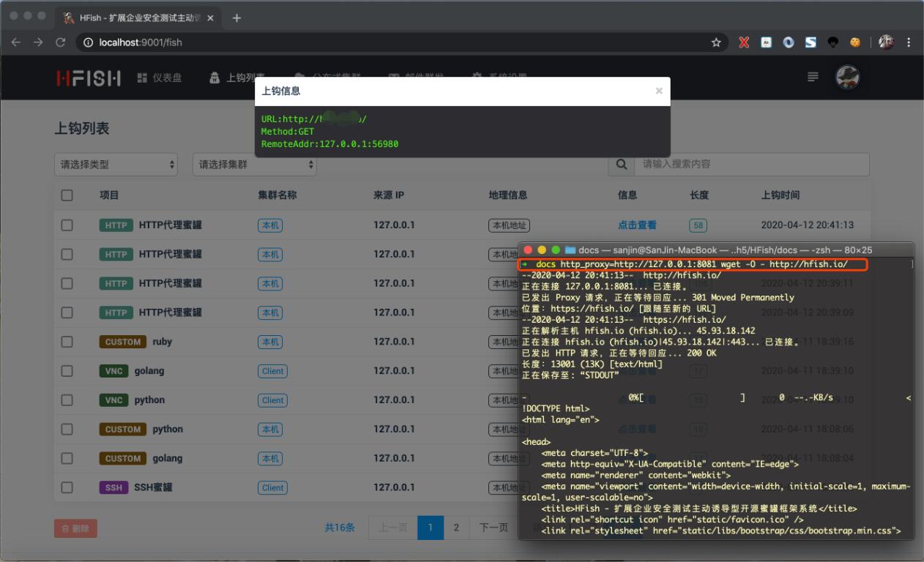Select the SSH蜜罐 row checkbox
The height and width of the screenshot is (562, 924).
tap(67, 487)
